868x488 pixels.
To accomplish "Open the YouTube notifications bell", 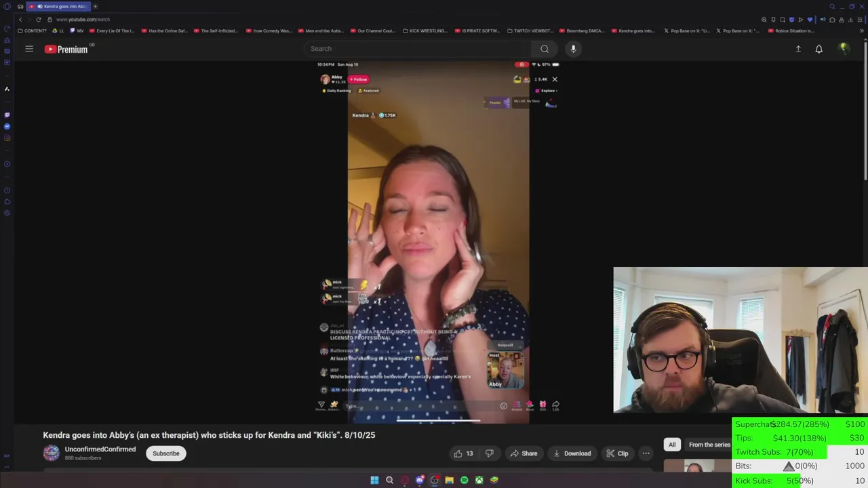I will [x=818, y=49].
